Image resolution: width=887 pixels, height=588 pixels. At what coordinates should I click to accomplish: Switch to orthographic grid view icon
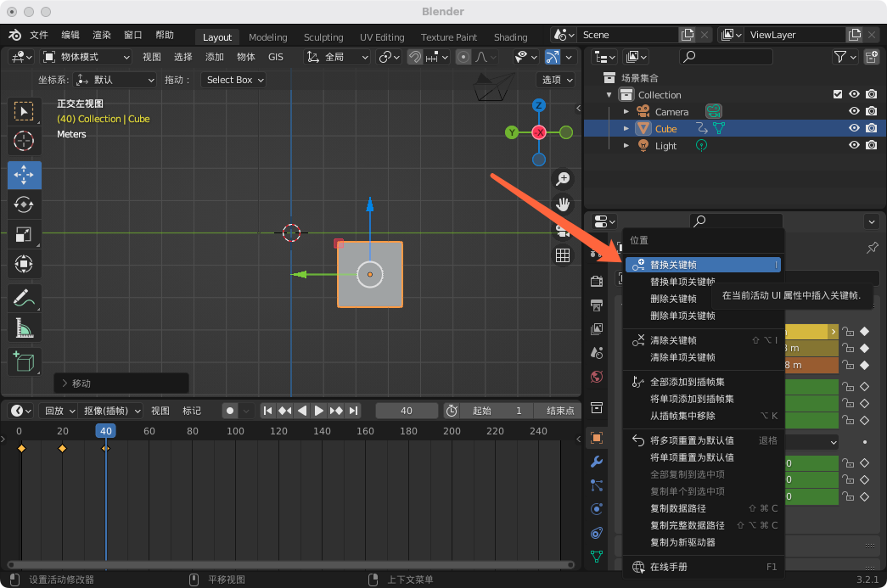click(x=562, y=255)
